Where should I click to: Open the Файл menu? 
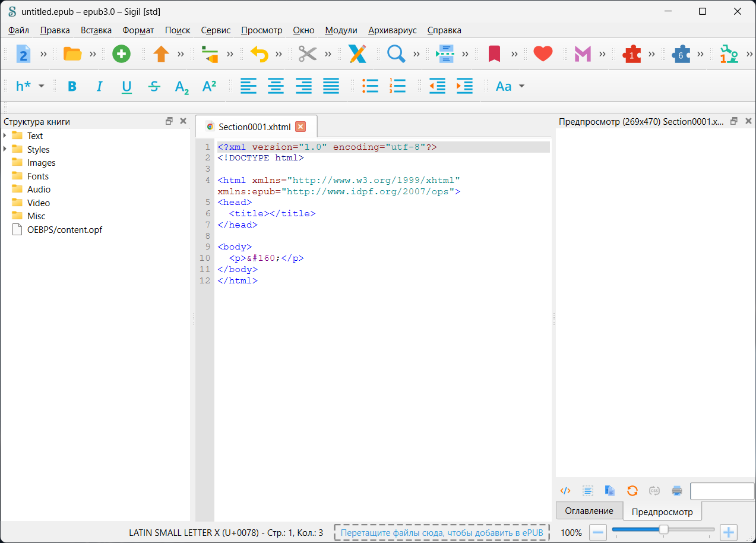[19, 30]
